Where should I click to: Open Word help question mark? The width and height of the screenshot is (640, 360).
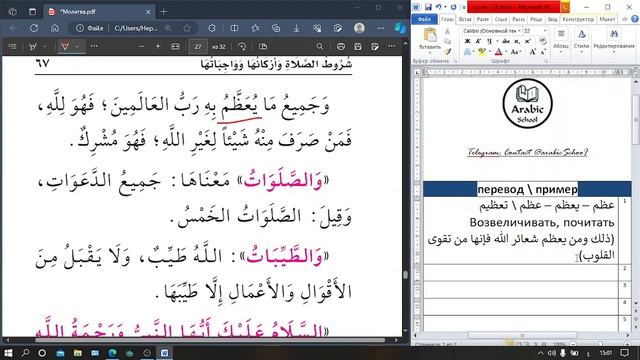pyautogui.click(x=635, y=19)
